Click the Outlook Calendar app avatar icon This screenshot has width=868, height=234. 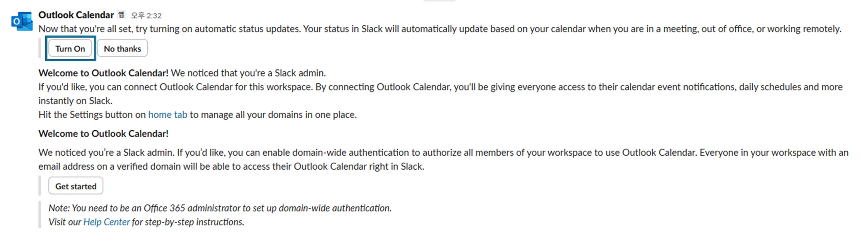pos(22,21)
